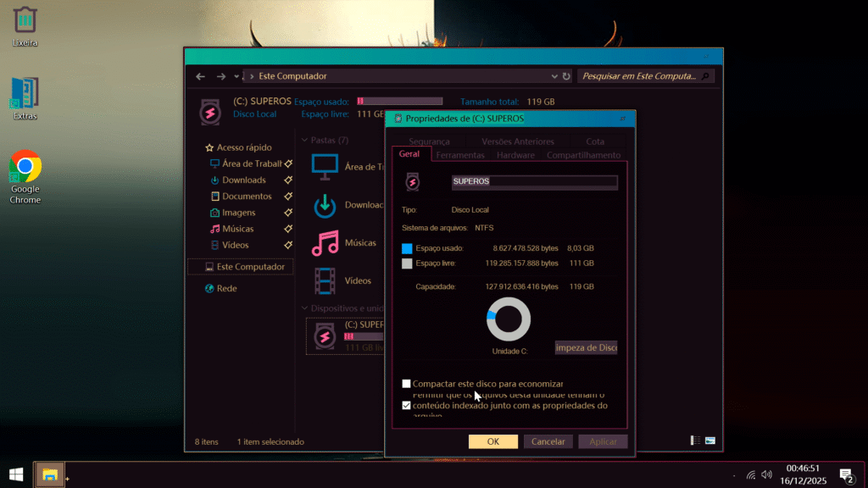Enable Compactar este disco checkbox
This screenshot has height=488, width=868.
(x=407, y=384)
